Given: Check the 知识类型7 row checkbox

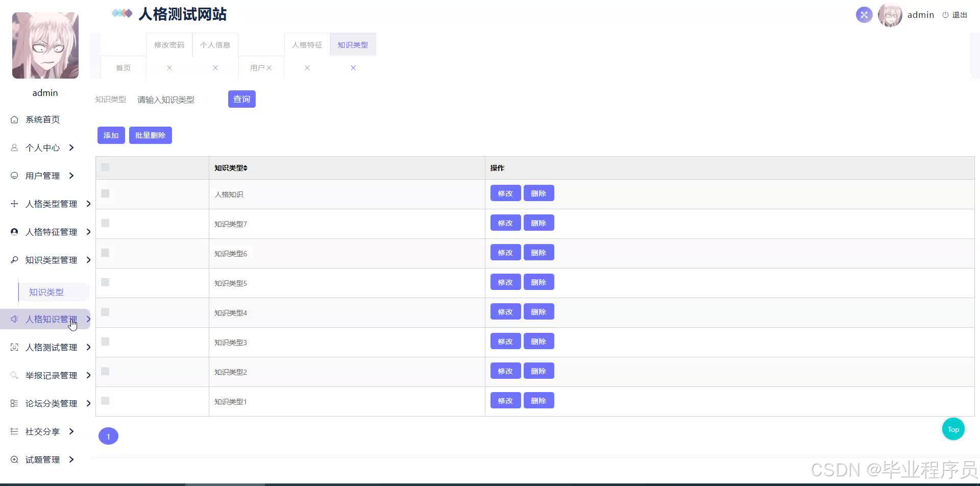Looking at the screenshot, I should tap(105, 223).
